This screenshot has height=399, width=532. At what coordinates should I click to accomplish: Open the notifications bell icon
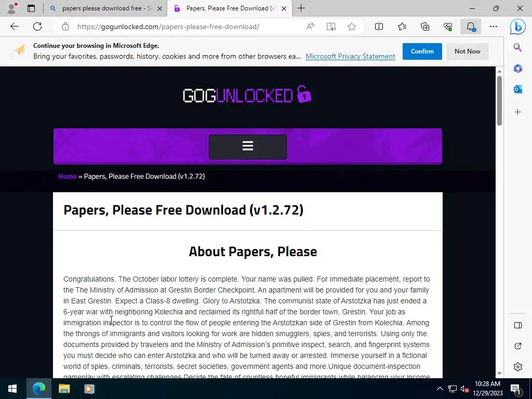click(471, 26)
